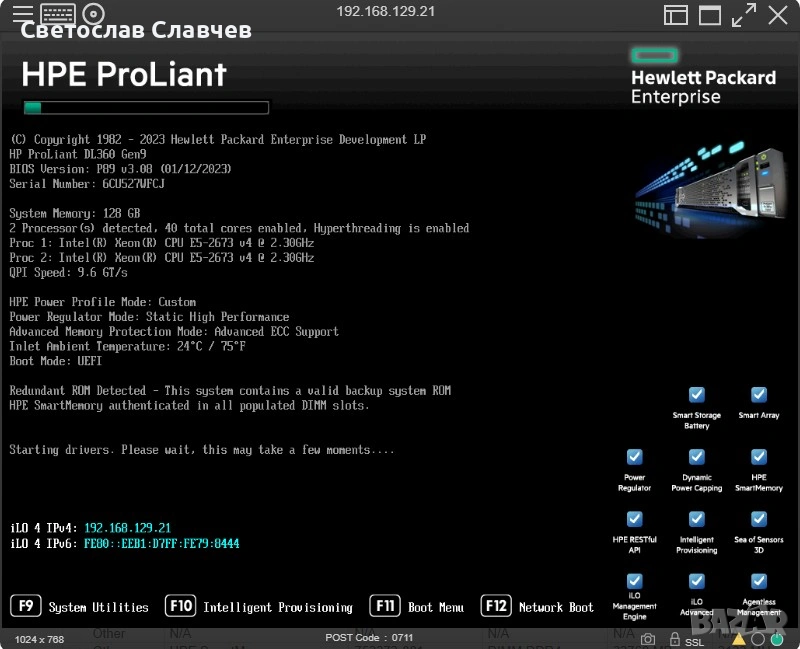Open the hamburger menu in the console toolbar
The image size is (800, 649).
click(22, 14)
